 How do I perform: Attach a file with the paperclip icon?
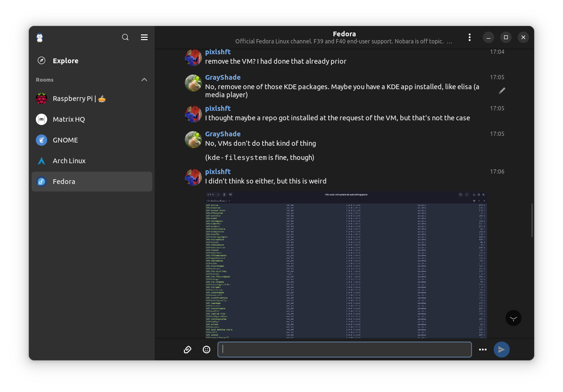pyautogui.click(x=188, y=350)
